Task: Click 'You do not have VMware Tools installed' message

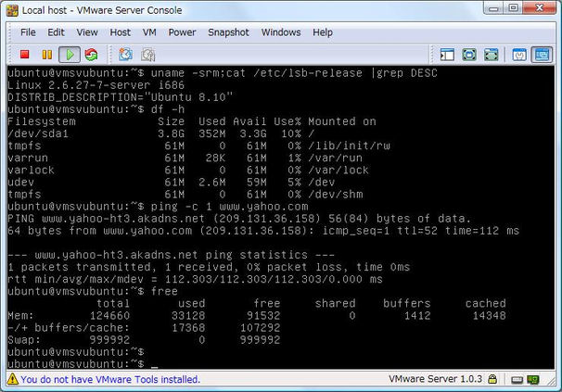Action: (x=110, y=379)
